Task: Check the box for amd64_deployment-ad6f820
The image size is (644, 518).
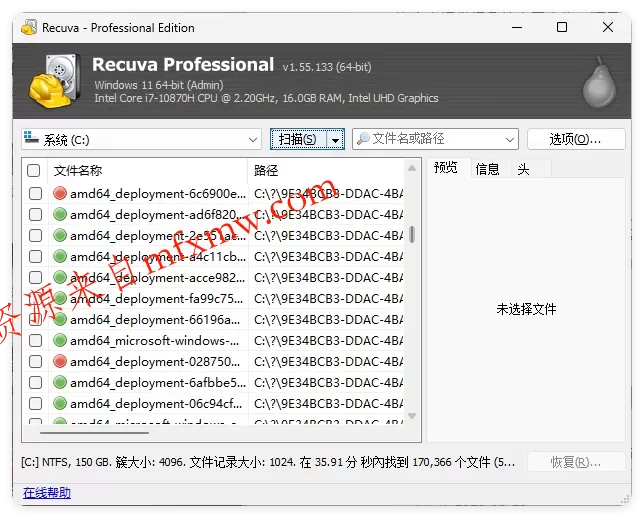Action: (36, 214)
